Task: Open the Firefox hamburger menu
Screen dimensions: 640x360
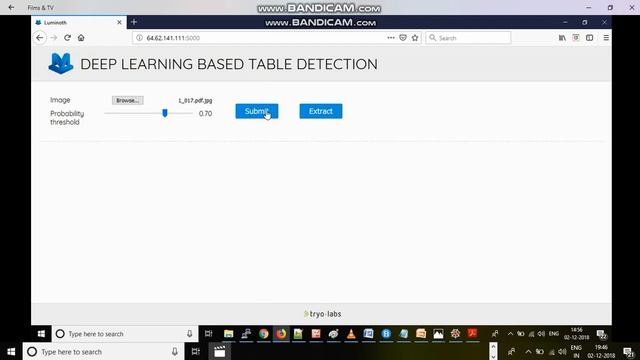Action: 606,38
